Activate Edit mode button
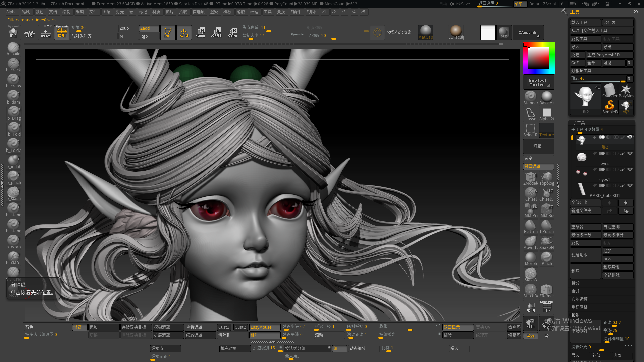Viewport: 644px width, 362px height. click(168, 33)
